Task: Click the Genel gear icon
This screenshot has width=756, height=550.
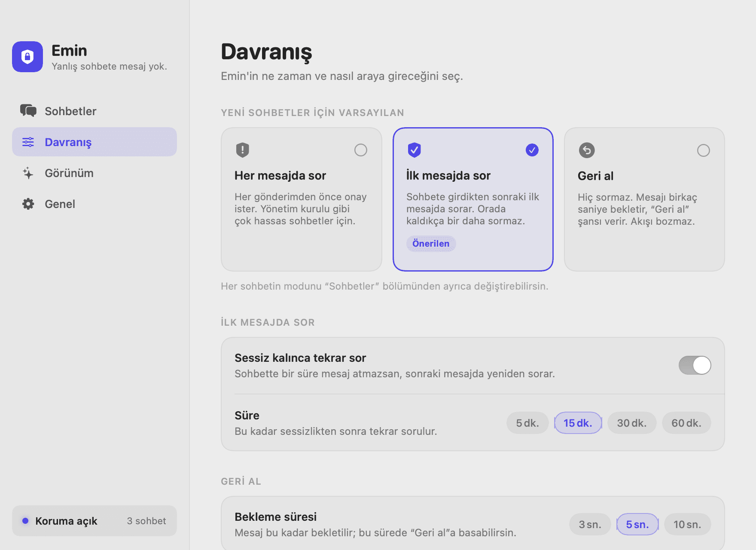Action: [28, 204]
